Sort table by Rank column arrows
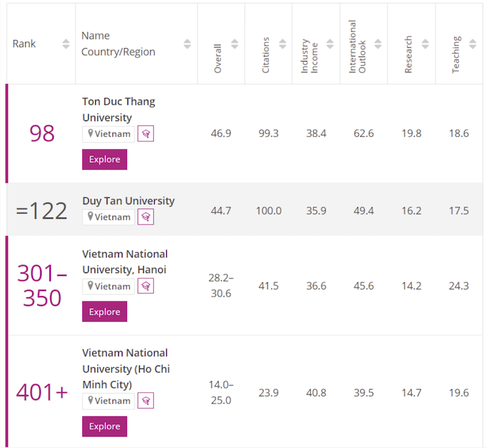This screenshot has height=448, width=487. 66,44
